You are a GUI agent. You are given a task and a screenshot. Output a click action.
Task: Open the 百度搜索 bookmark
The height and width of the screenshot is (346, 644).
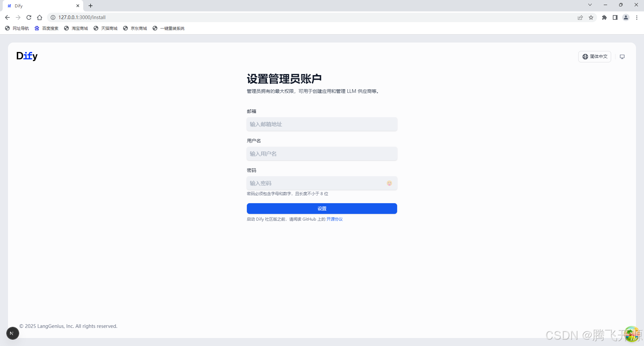47,28
